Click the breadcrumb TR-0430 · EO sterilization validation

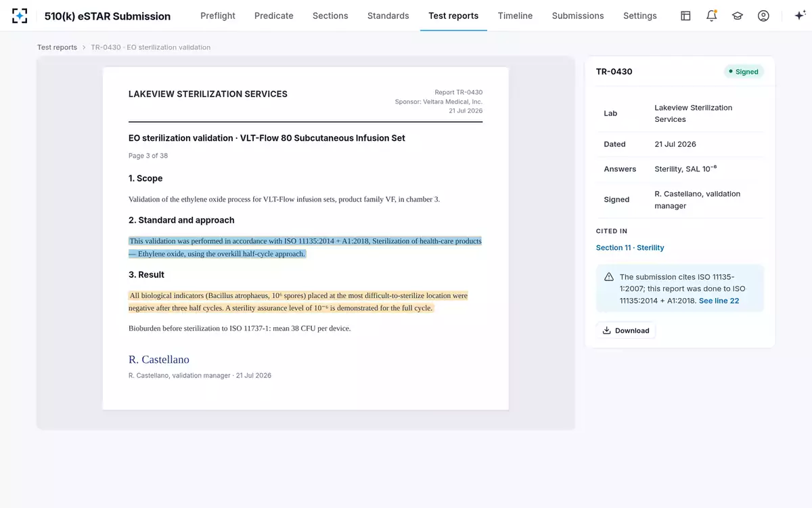pos(151,47)
